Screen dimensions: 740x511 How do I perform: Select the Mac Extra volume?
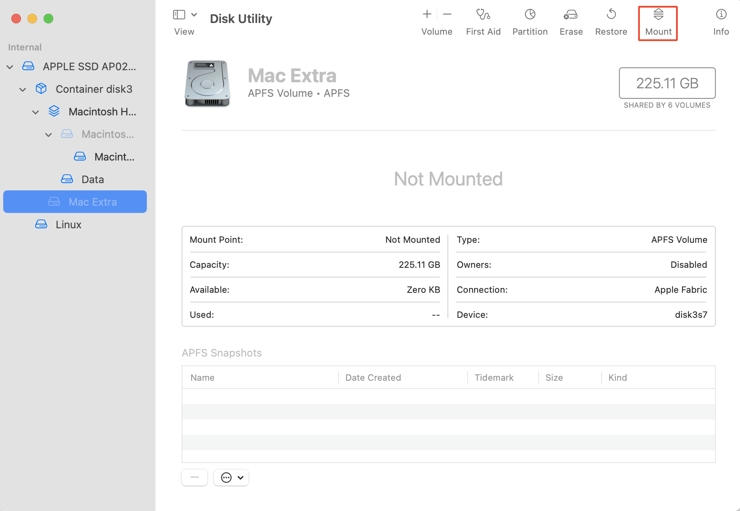[x=75, y=202]
